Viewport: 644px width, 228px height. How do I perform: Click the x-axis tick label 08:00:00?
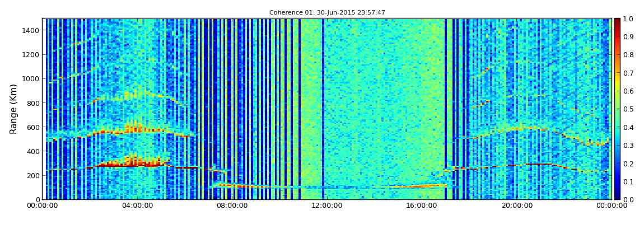coord(233,206)
